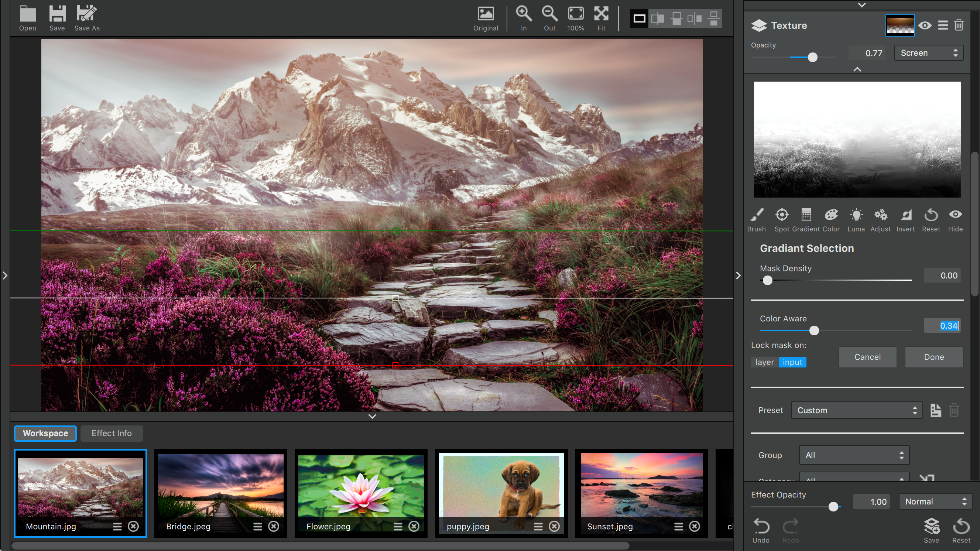980x551 pixels.
Task: Open menu for puppy.jpeg
Action: (538, 526)
